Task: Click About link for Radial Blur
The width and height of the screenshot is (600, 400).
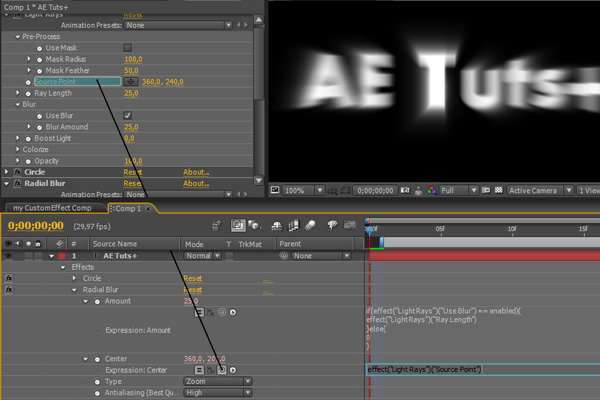Action: 196,183
